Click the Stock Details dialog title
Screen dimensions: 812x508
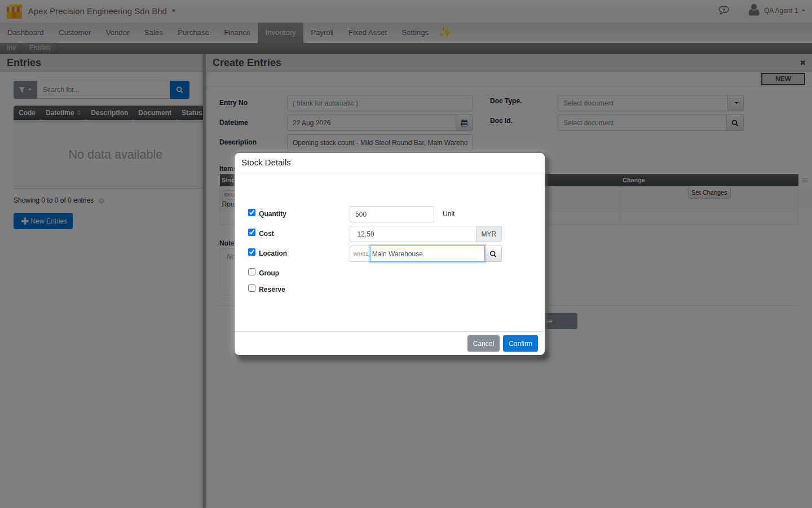point(266,163)
